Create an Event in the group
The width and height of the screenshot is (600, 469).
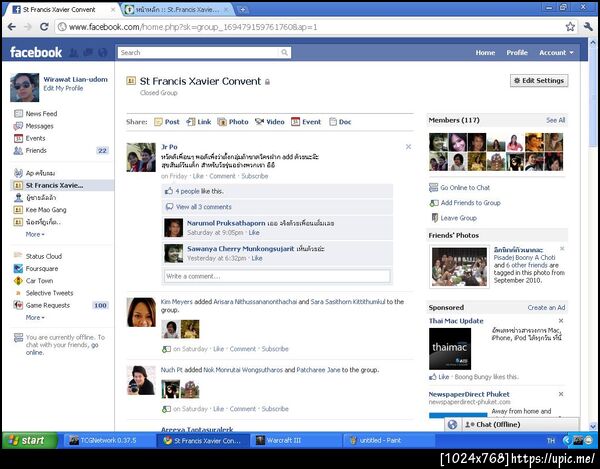pos(306,122)
